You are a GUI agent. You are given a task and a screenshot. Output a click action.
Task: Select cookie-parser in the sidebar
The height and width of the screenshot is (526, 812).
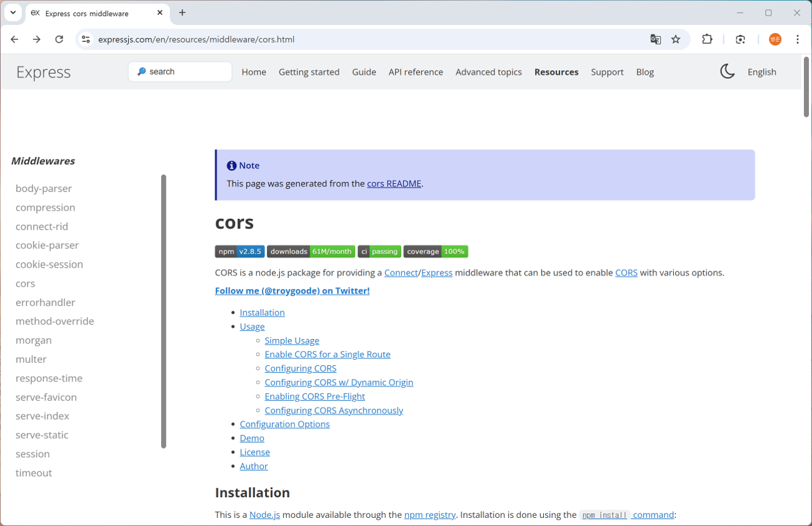47,245
